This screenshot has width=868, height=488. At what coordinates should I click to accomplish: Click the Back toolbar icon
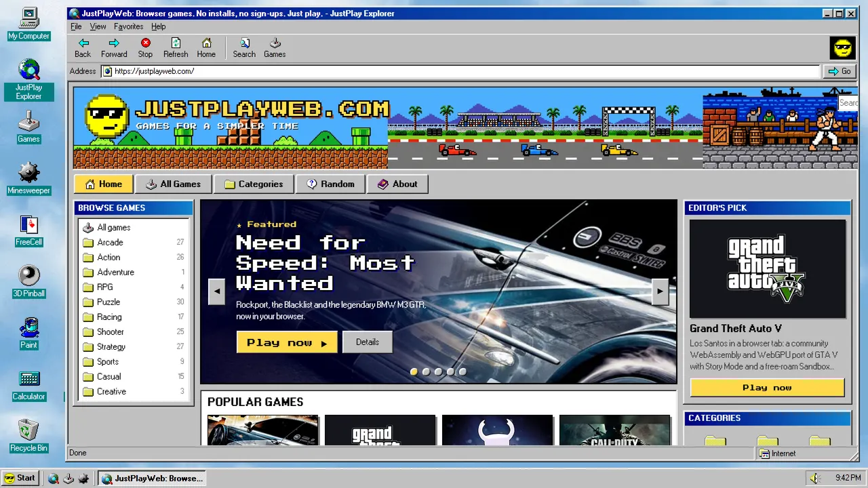(x=83, y=47)
